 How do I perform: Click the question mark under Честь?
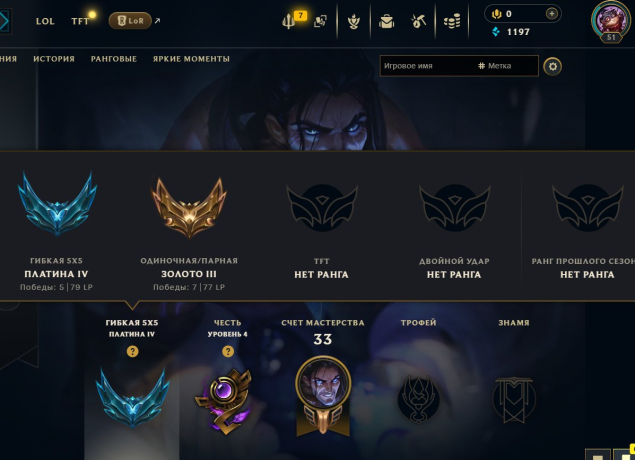(228, 351)
